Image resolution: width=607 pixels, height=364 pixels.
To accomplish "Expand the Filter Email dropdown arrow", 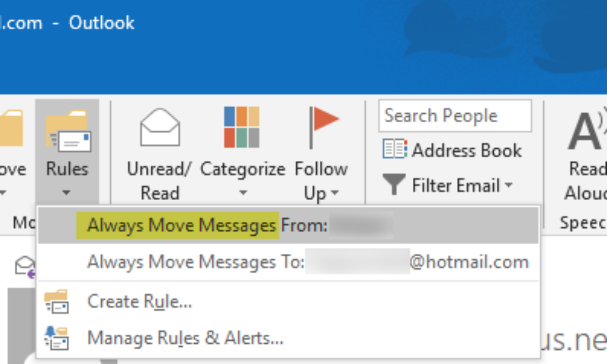I will (x=508, y=186).
